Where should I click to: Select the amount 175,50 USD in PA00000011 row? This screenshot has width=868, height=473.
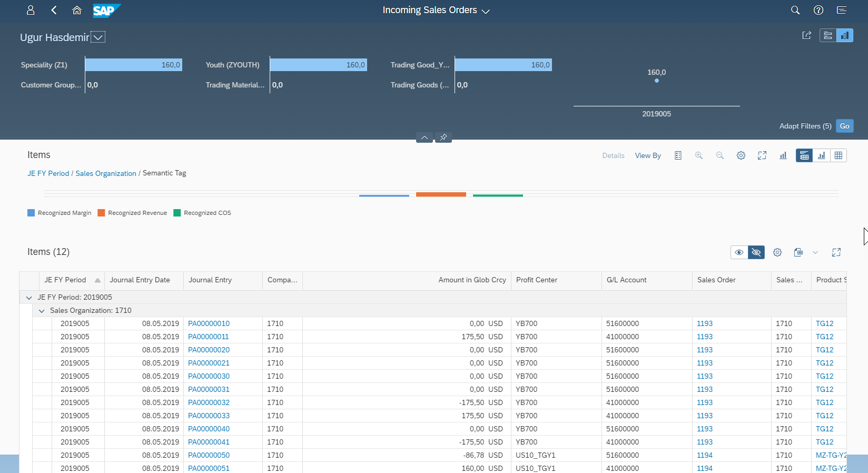coord(482,337)
